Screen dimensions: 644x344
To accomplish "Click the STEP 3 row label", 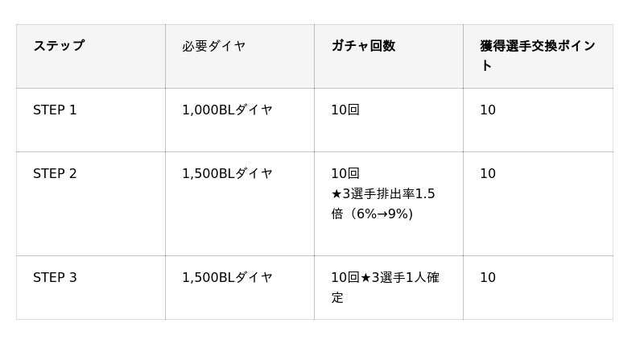I will click(55, 278).
